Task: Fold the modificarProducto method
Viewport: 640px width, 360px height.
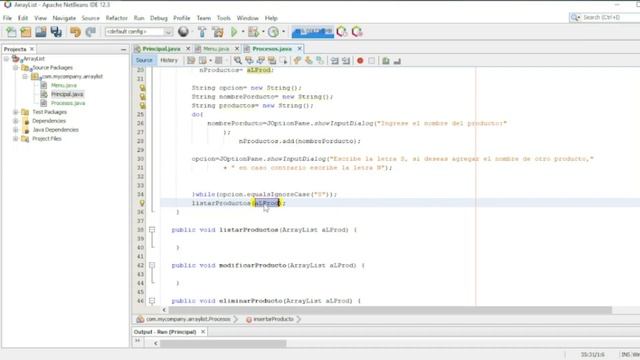Action: click(152, 265)
